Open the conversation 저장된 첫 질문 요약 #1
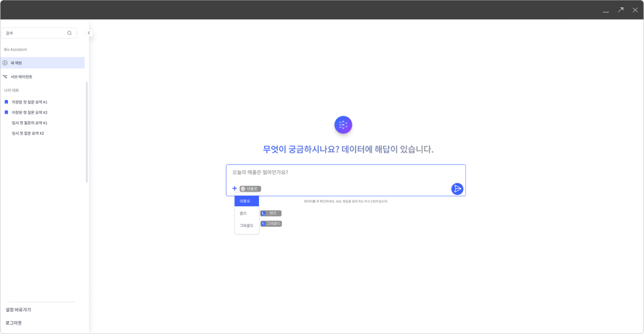The image size is (644, 334). coord(30,102)
